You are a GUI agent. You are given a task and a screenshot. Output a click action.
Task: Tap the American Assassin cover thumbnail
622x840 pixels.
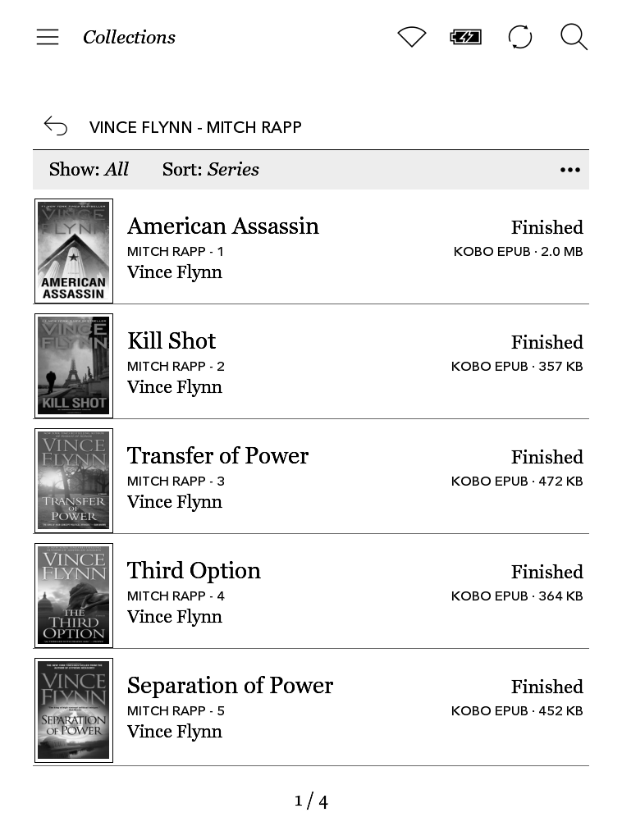(x=74, y=251)
